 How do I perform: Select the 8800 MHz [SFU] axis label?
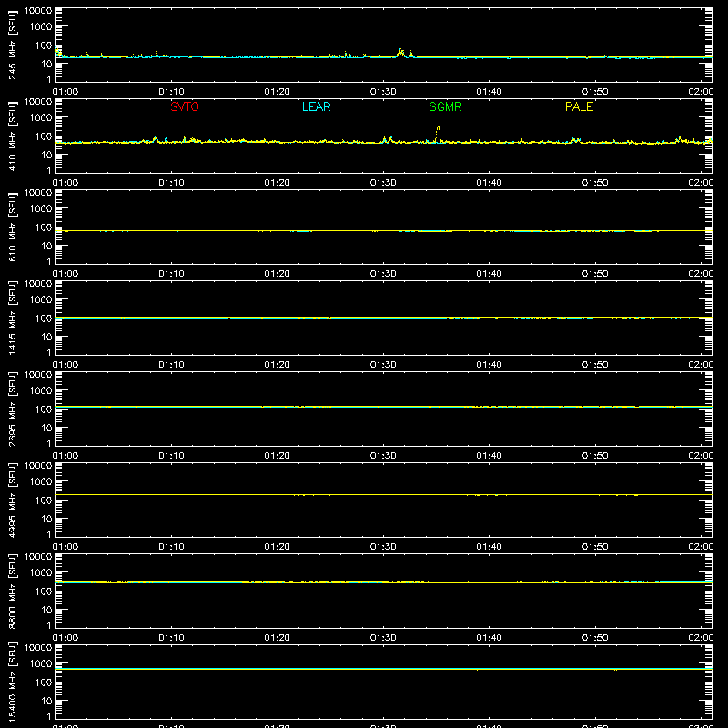point(12,591)
